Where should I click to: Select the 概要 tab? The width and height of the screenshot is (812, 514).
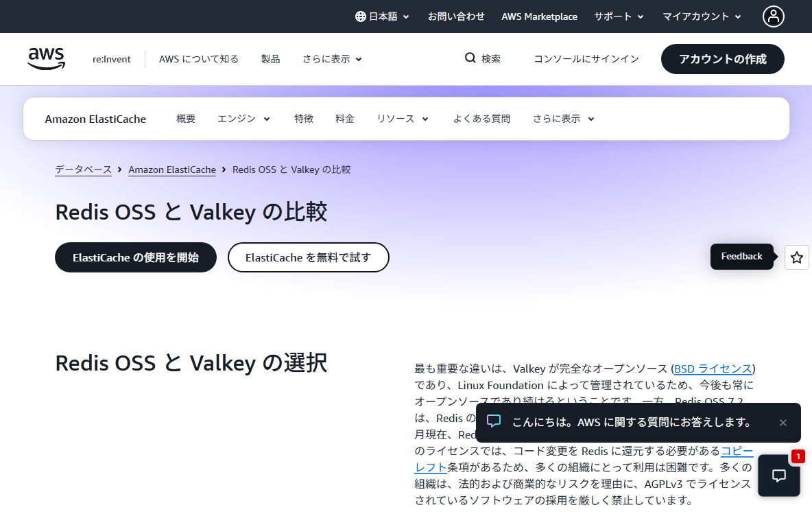click(x=186, y=119)
